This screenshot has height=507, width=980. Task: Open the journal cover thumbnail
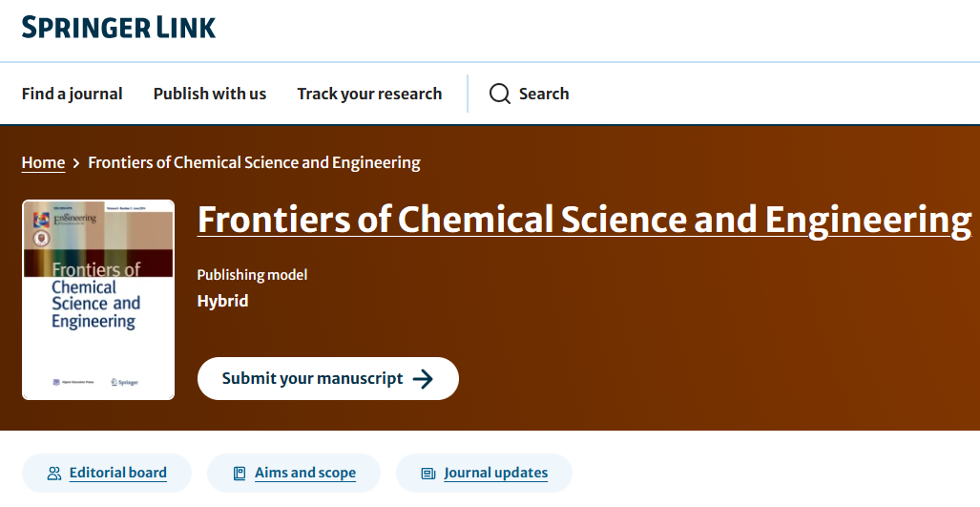(98, 300)
